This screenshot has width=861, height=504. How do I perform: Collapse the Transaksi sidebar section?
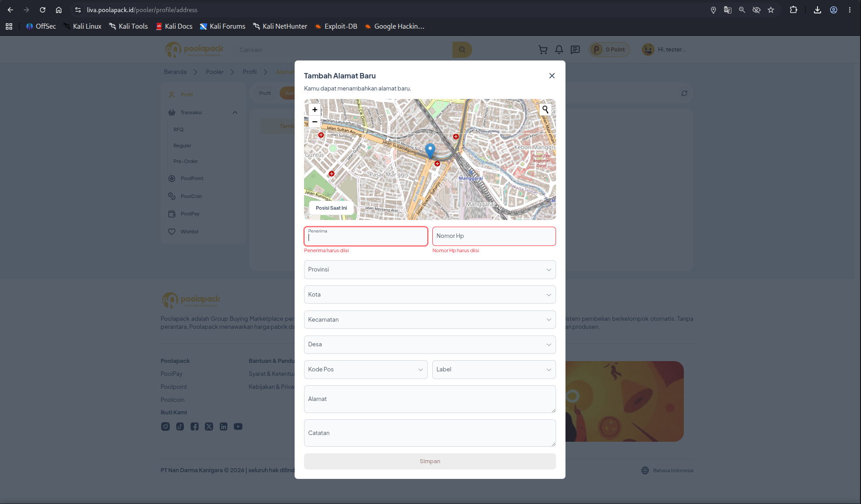(235, 112)
